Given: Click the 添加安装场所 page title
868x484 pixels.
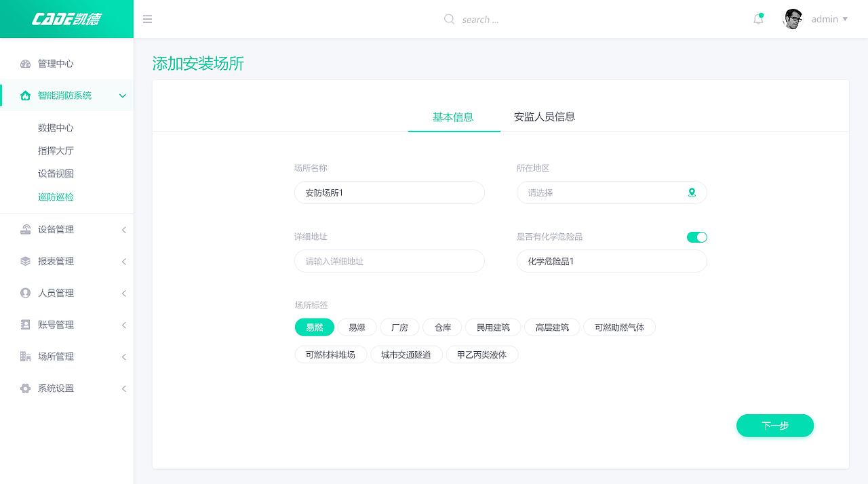Looking at the screenshot, I should [x=198, y=64].
